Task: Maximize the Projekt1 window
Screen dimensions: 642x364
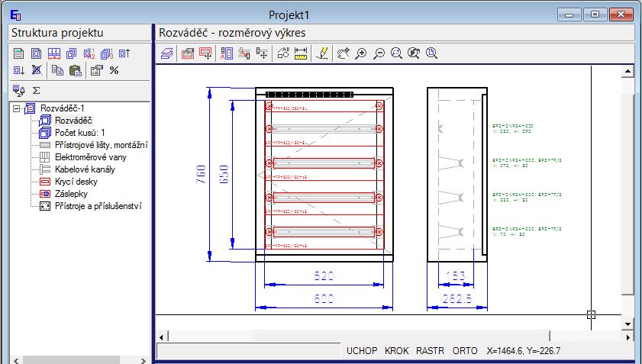Action: [595, 14]
